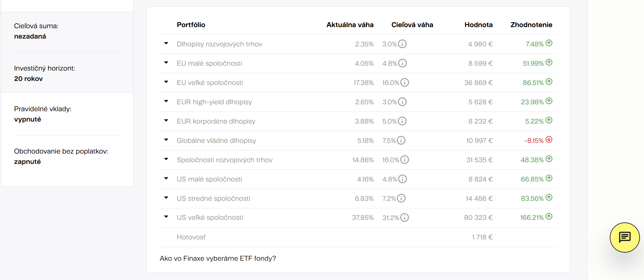This screenshot has height=280, width=644.
Task: Open 'Ako vo Finaxe vyberáme ETF fondy?' link
Action: click(218, 258)
